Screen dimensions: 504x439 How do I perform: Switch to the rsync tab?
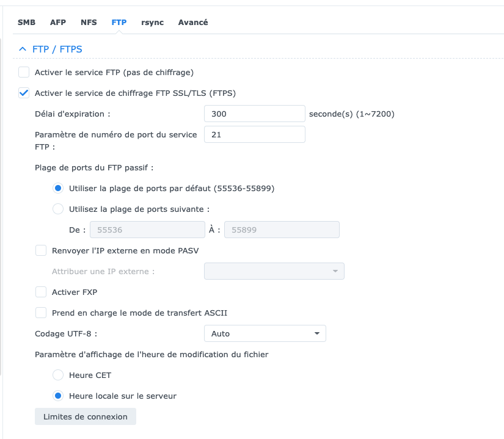pos(152,23)
